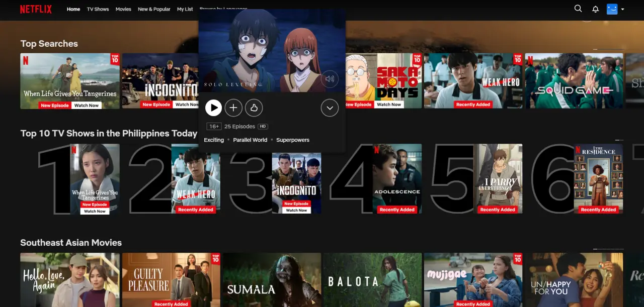Open Sakamoto Days thumbnail
This screenshot has height=307, width=644.
coord(384,81)
